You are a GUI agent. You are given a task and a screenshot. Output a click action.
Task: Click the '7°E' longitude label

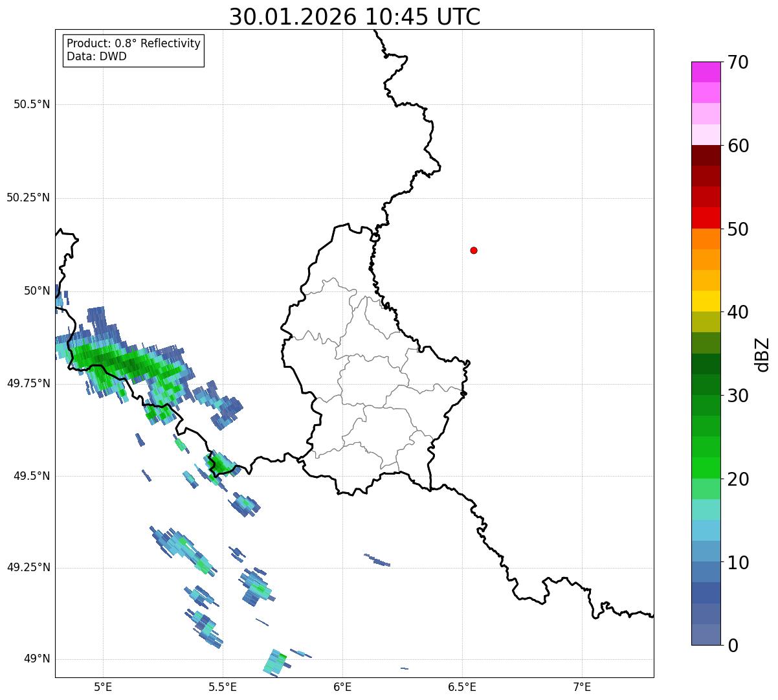[582, 686]
